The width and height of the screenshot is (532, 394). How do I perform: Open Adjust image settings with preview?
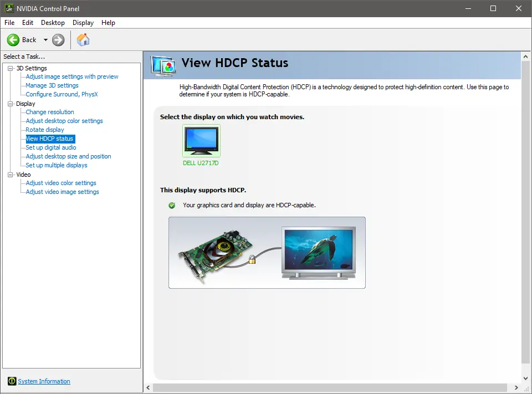click(x=72, y=76)
